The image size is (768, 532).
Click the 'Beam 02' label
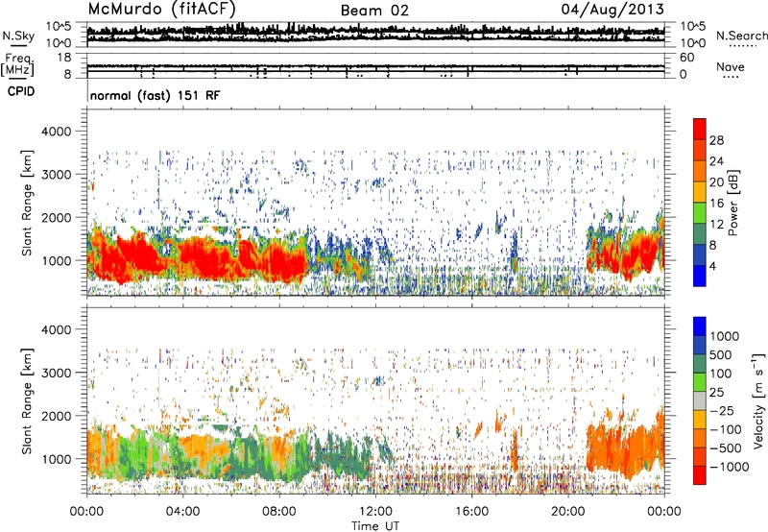click(x=374, y=11)
